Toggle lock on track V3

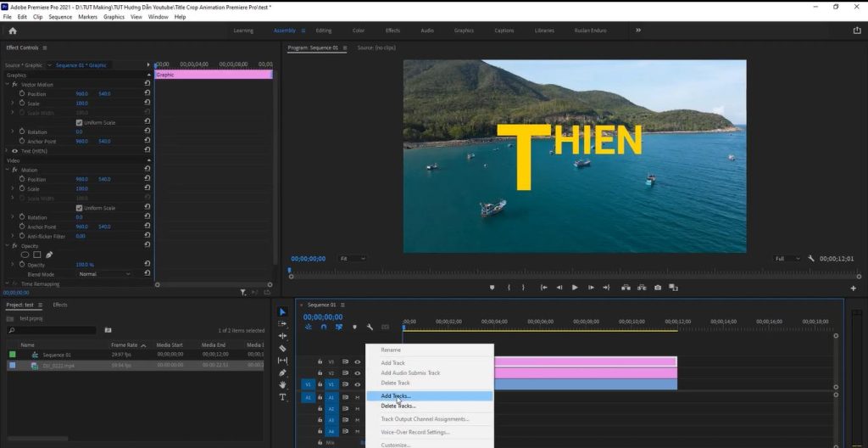320,361
